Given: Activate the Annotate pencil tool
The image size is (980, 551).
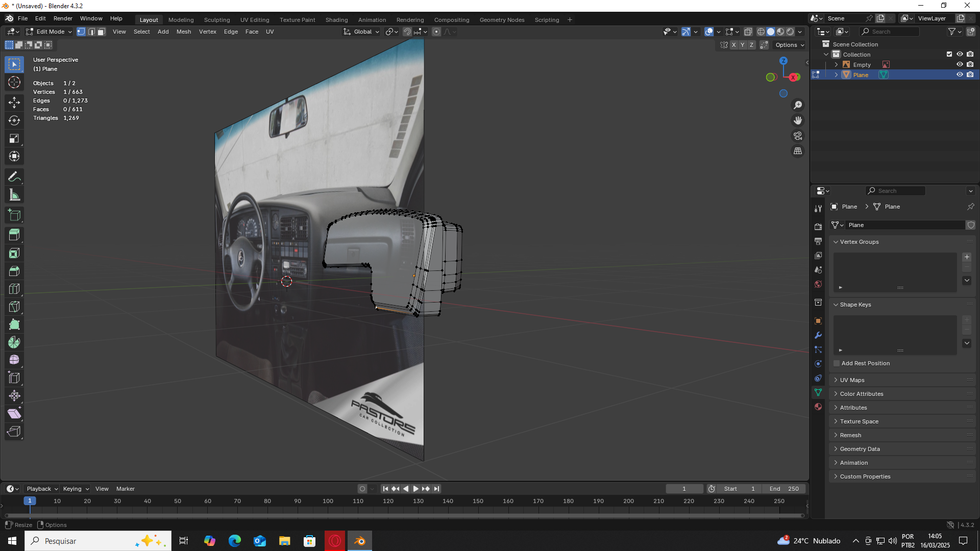Looking at the screenshot, I should pos(14,177).
